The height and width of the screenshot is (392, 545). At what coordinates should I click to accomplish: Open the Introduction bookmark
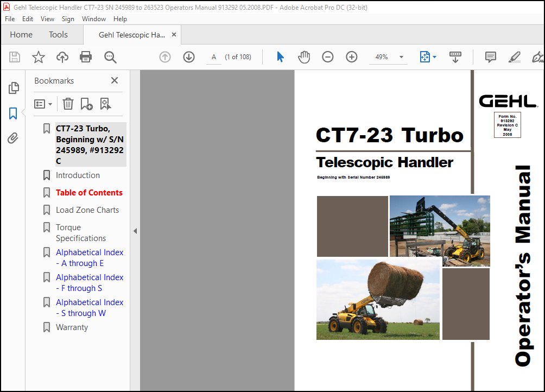coord(78,175)
